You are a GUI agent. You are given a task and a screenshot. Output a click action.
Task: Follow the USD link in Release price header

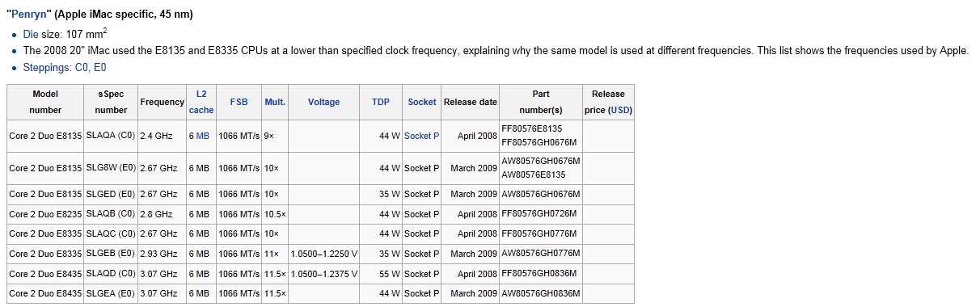click(x=620, y=110)
